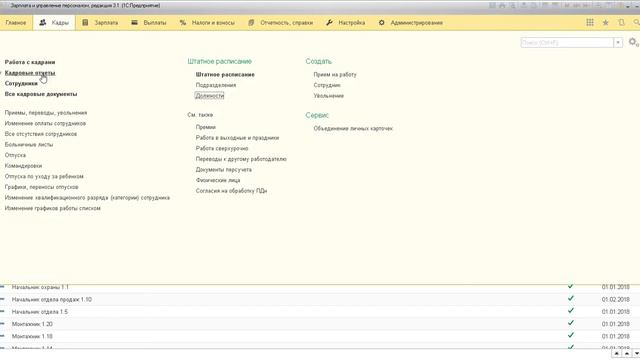
Task: Open Документы пересчета
Action: [224, 170]
